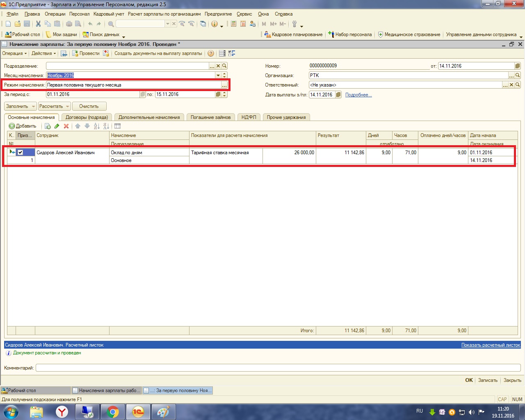Open the Действия dropdown menu

click(43, 53)
